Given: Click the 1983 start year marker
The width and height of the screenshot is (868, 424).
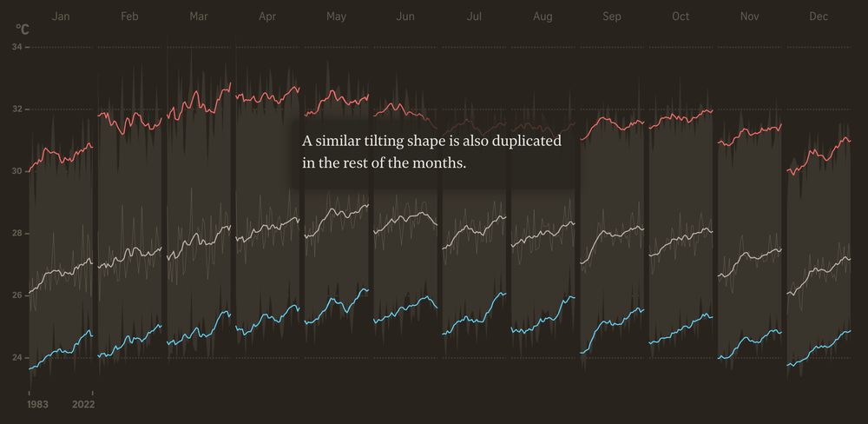Looking at the screenshot, I should pos(37,405).
